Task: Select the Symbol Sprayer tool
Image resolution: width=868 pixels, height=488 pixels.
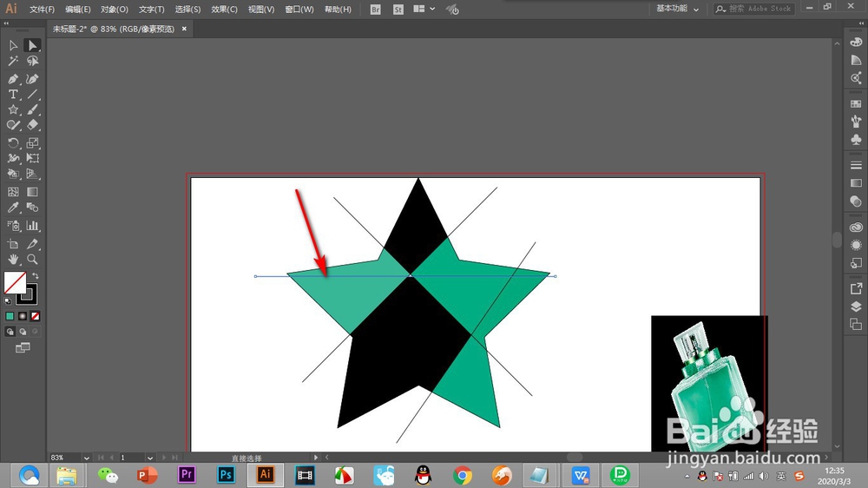Action: (13, 226)
